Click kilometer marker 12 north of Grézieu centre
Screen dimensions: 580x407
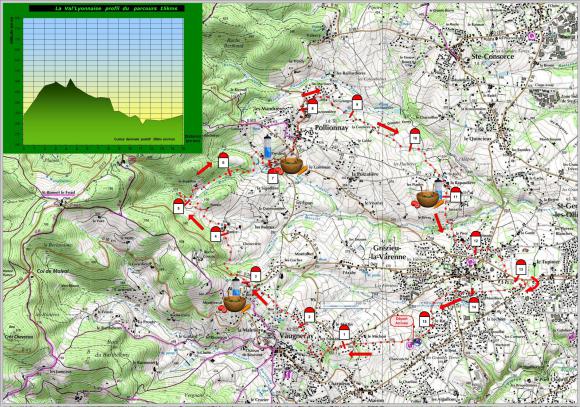click(x=476, y=239)
